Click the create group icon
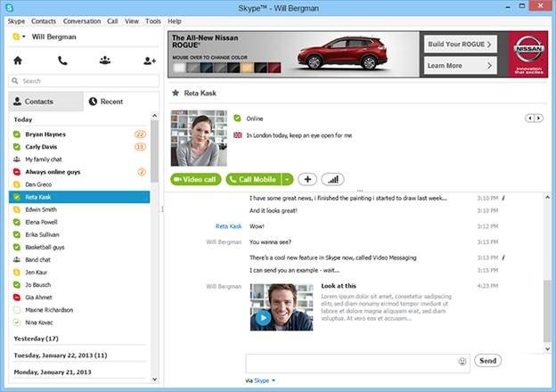 105,61
